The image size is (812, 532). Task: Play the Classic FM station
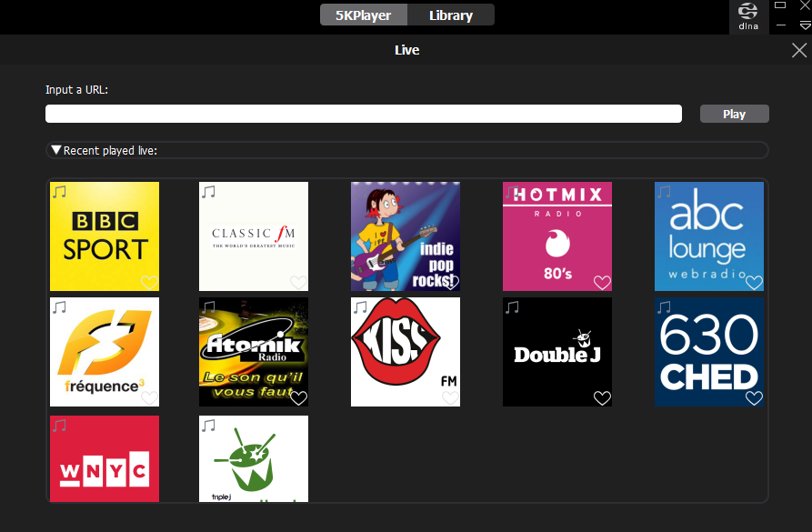[254, 235]
